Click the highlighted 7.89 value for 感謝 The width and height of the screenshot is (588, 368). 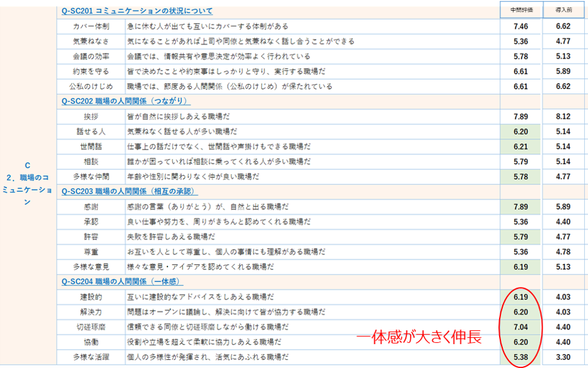[521, 206]
